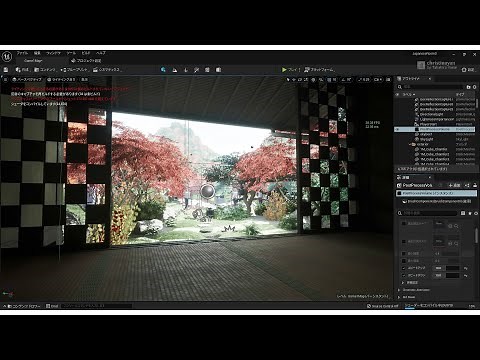The image size is (480, 360).
Task: Switch to Landscape mode icon
Action: click(175, 70)
